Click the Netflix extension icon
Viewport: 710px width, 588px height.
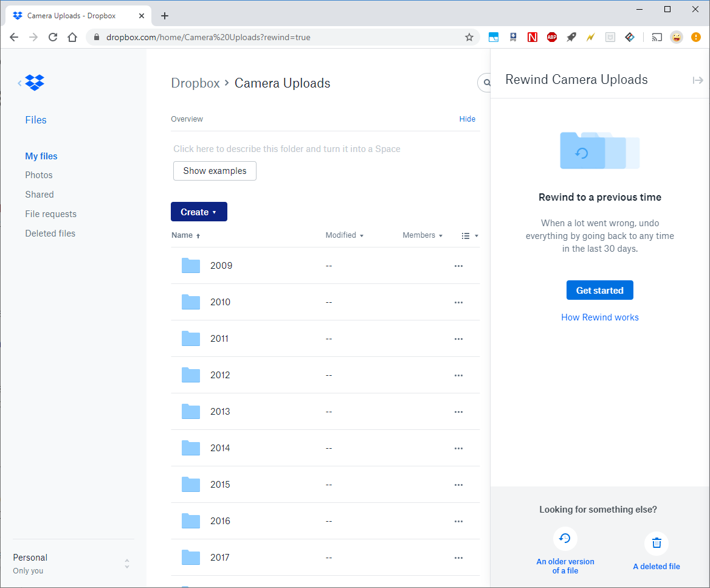coord(532,37)
